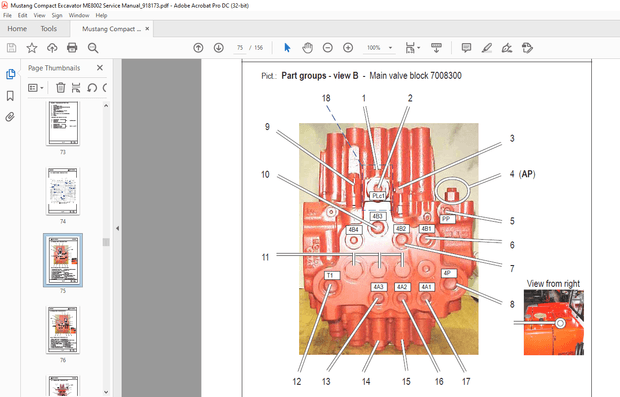Open the Help menu
Viewport: 620px width, 397px height.
tap(101, 15)
